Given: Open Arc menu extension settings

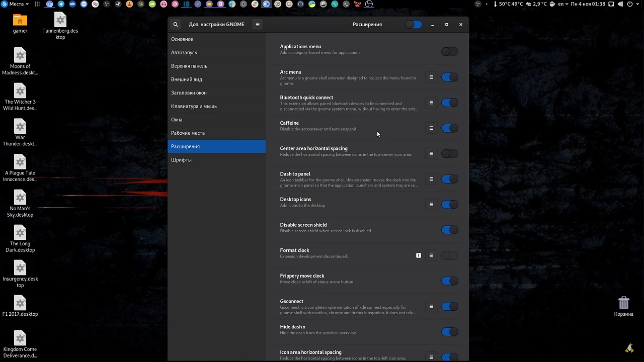Looking at the screenshot, I should [x=431, y=77].
